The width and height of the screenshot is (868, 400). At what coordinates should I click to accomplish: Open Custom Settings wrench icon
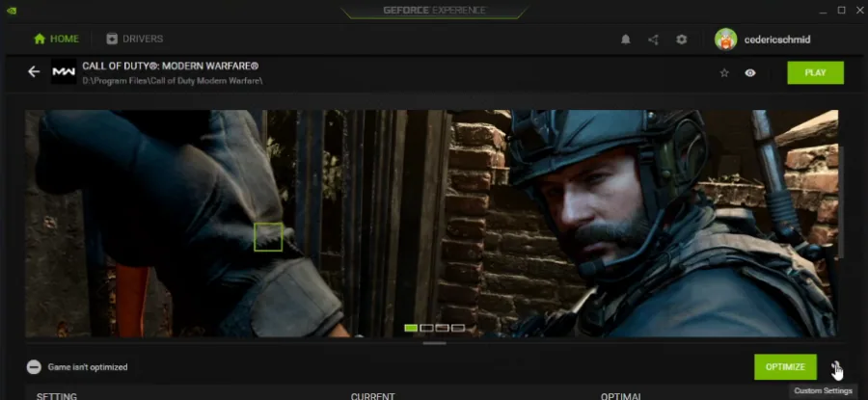tap(836, 367)
